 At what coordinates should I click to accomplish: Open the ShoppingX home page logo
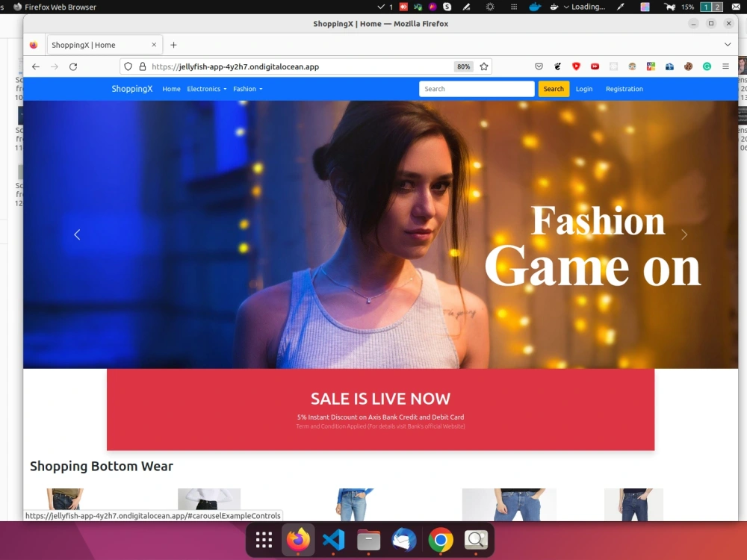(x=132, y=89)
